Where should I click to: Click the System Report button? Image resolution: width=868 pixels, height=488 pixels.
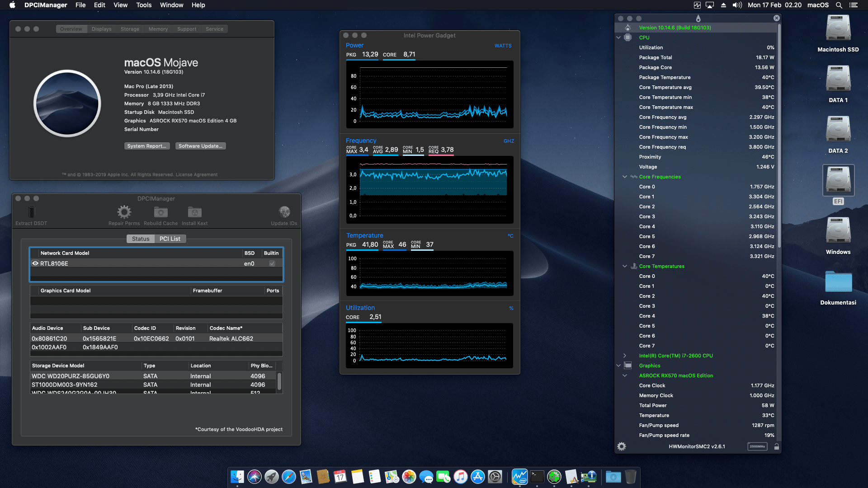tap(146, 145)
